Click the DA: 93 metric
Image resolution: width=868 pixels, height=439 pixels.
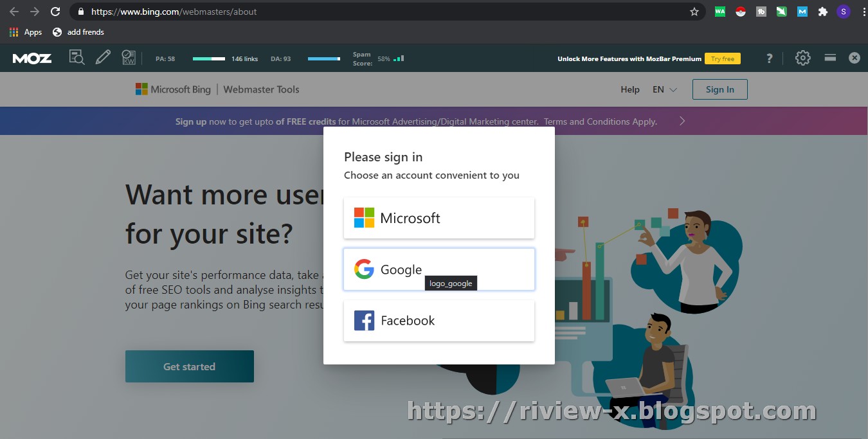tap(280, 58)
